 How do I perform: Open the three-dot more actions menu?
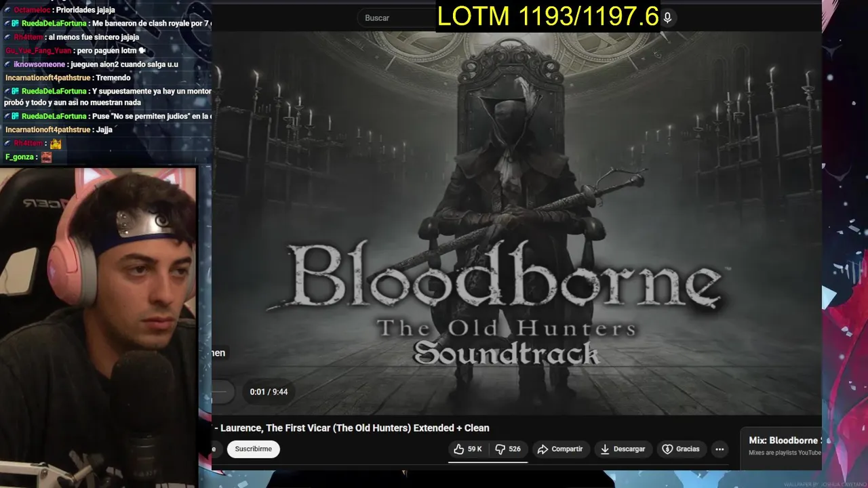click(x=719, y=449)
